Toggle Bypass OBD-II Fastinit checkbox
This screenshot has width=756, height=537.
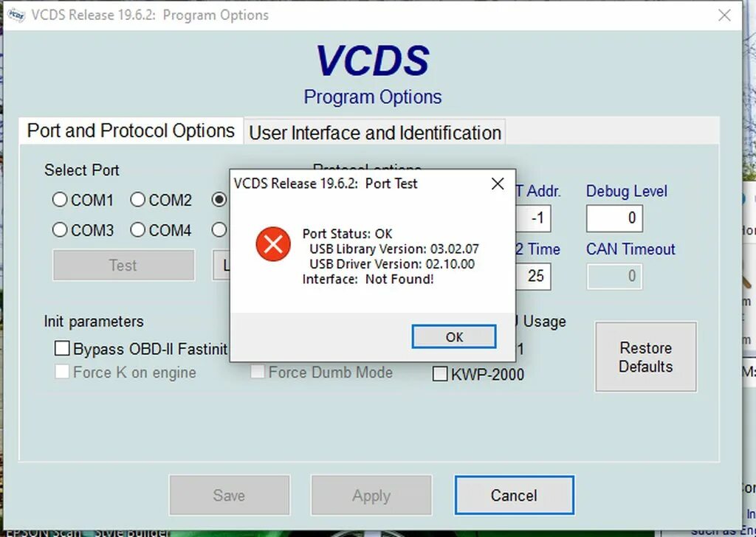tap(62, 348)
